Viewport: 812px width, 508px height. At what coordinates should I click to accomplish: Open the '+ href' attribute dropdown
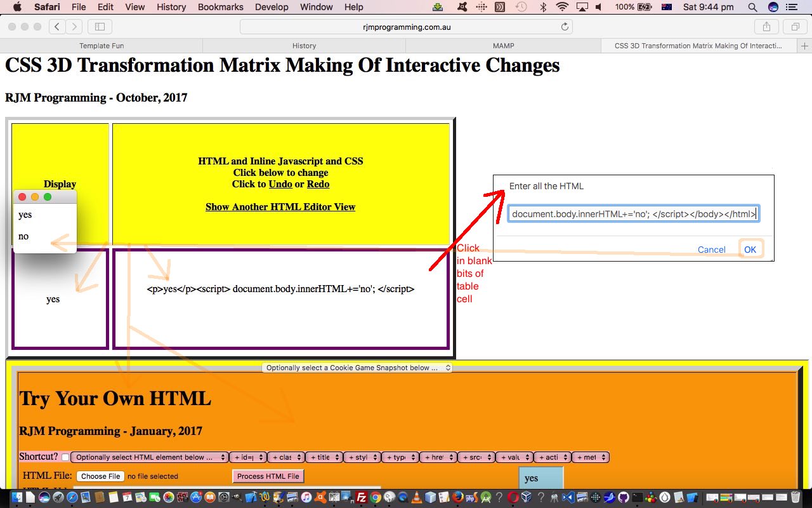[x=438, y=457]
